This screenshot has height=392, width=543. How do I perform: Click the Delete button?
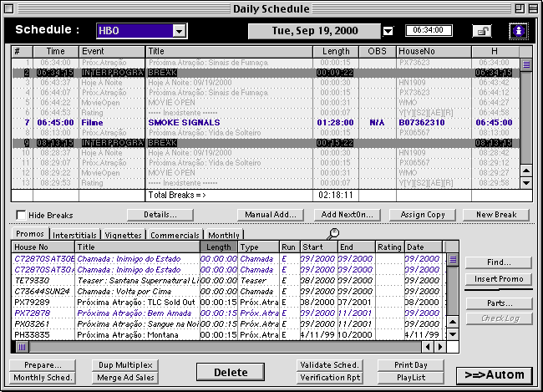(x=231, y=373)
